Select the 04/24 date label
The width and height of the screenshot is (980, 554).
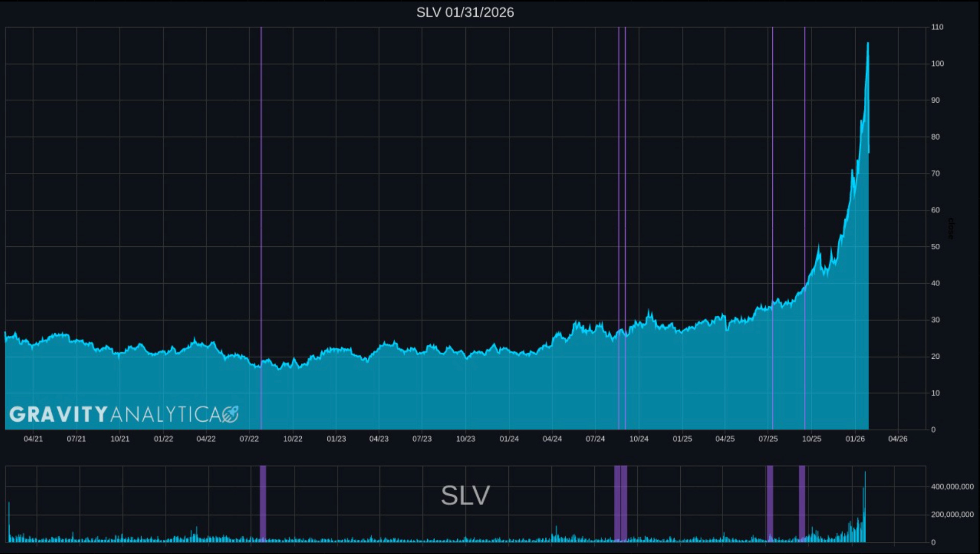click(552, 439)
